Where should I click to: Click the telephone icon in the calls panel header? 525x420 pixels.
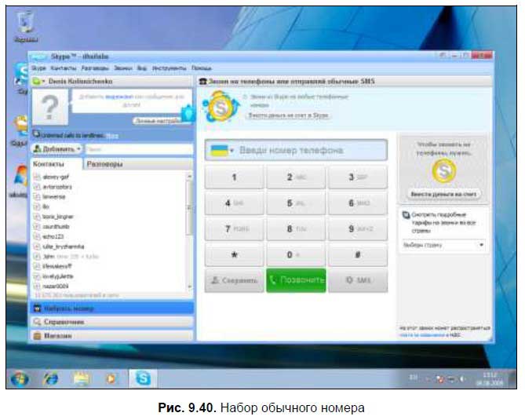(203, 82)
